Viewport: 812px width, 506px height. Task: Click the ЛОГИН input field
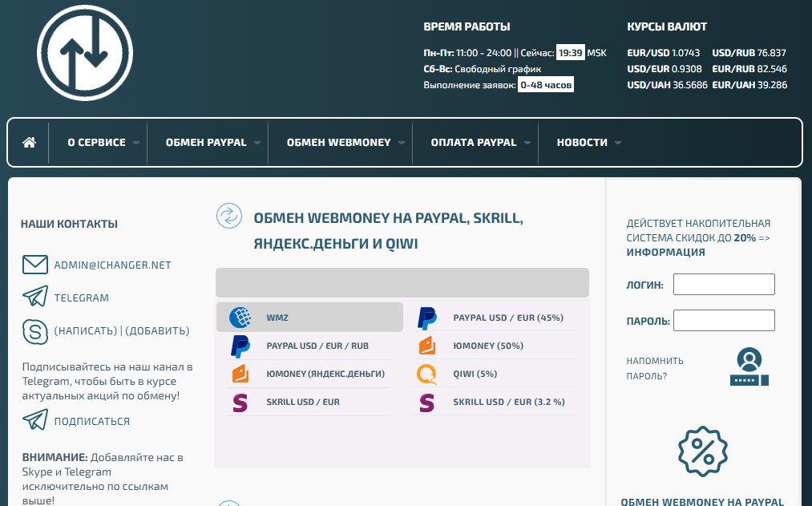(724, 285)
